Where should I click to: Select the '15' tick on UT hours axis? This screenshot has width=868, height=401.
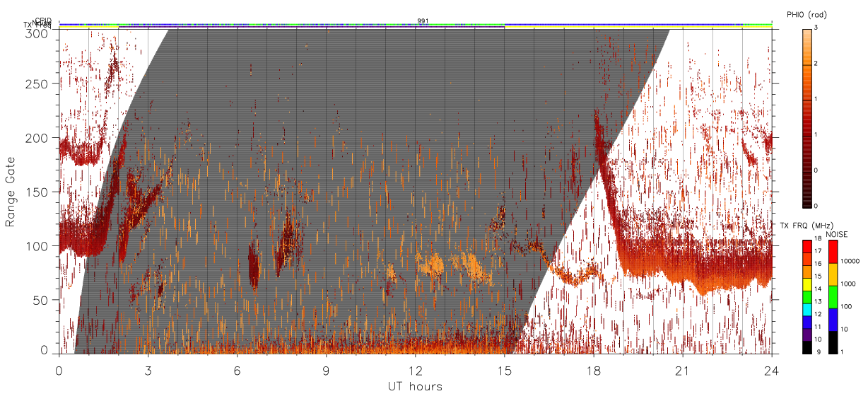coord(504,370)
